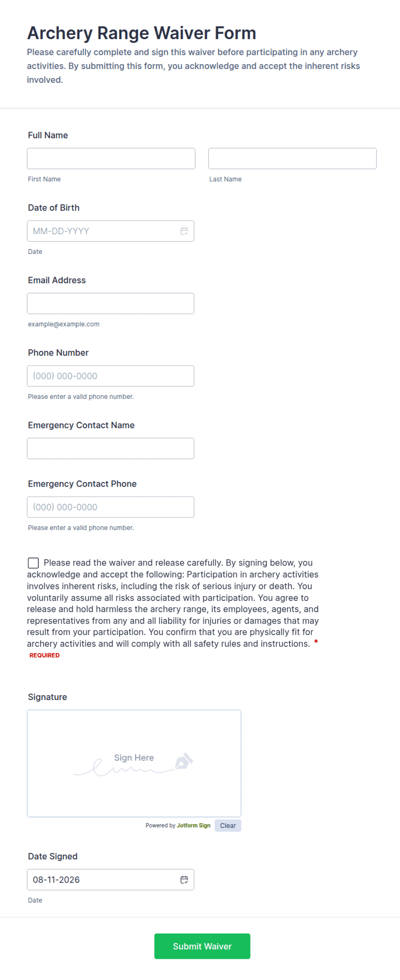Click the Full Name field label
This screenshot has width=400, height=980.
tap(48, 135)
